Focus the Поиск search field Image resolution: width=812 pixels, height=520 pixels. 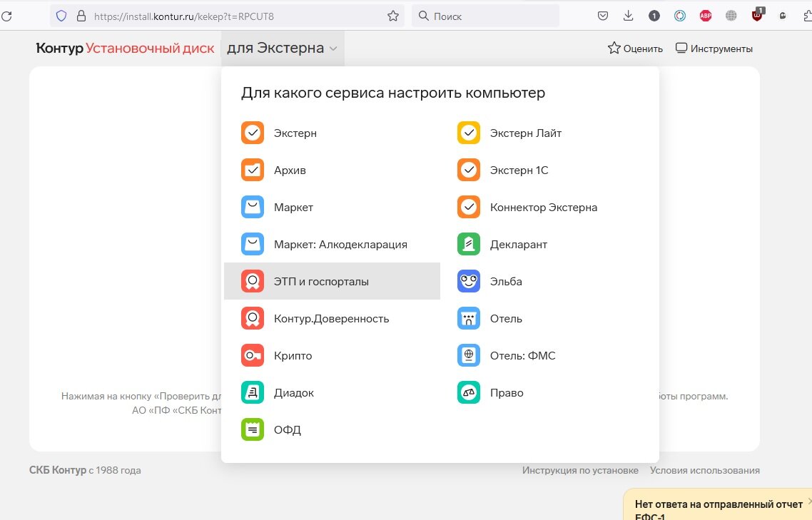click(486, 16)
